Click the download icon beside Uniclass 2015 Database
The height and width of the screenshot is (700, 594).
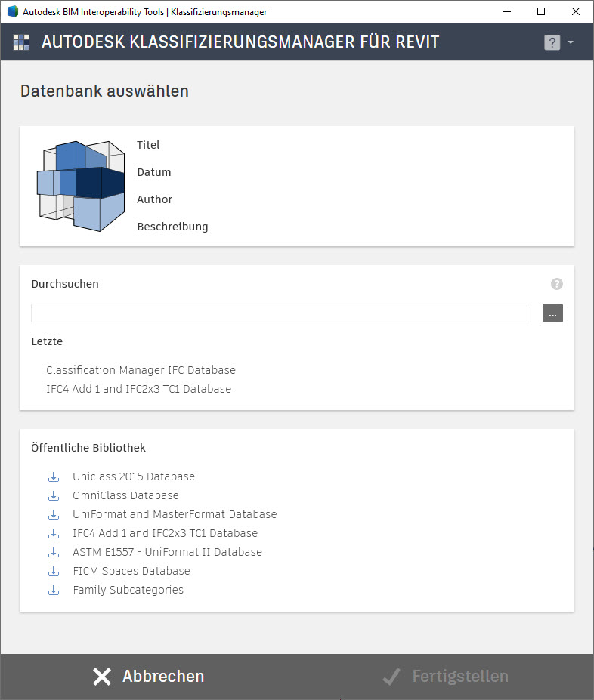click(54, 476)
